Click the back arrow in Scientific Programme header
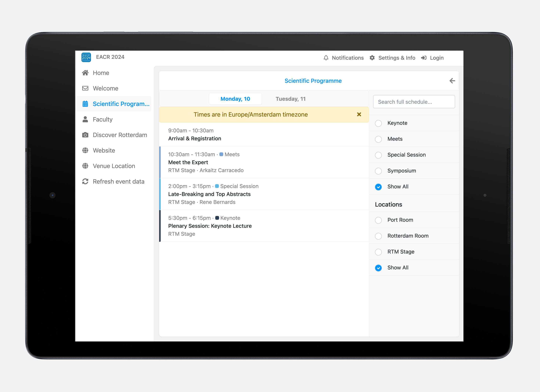540x392 pixels. coord(452,81)
